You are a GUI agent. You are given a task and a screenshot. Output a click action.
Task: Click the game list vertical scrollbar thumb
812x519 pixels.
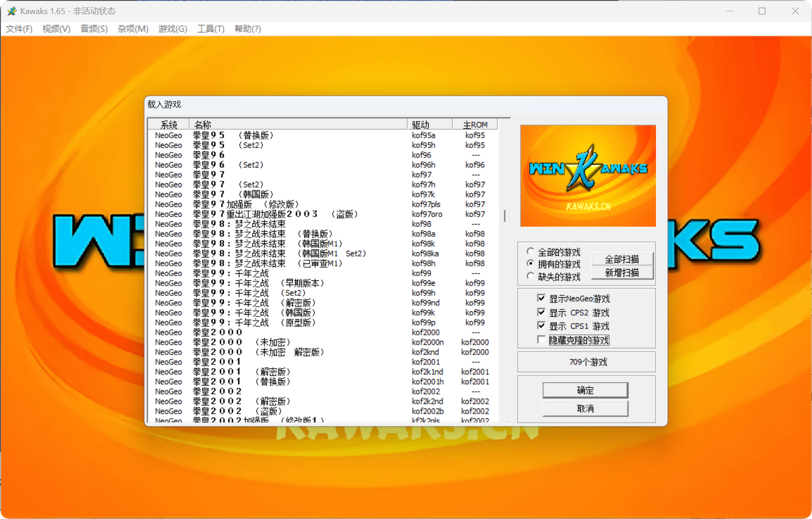click(x=505, y=216)
